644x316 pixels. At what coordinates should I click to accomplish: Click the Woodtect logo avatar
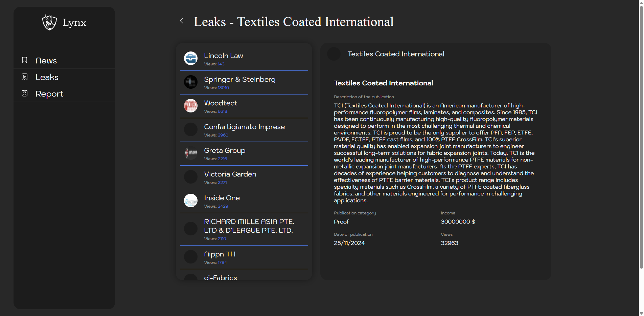pyautogui.click(x=191, y=106)
